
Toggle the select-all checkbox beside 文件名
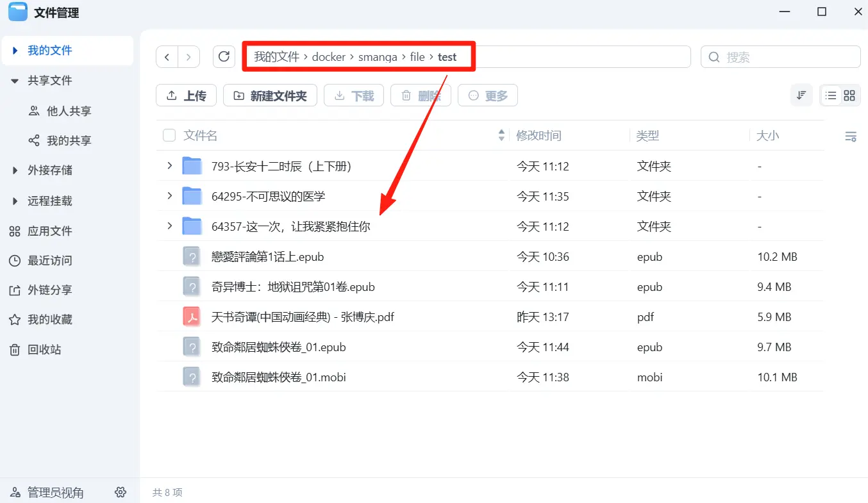coord(169,135)
